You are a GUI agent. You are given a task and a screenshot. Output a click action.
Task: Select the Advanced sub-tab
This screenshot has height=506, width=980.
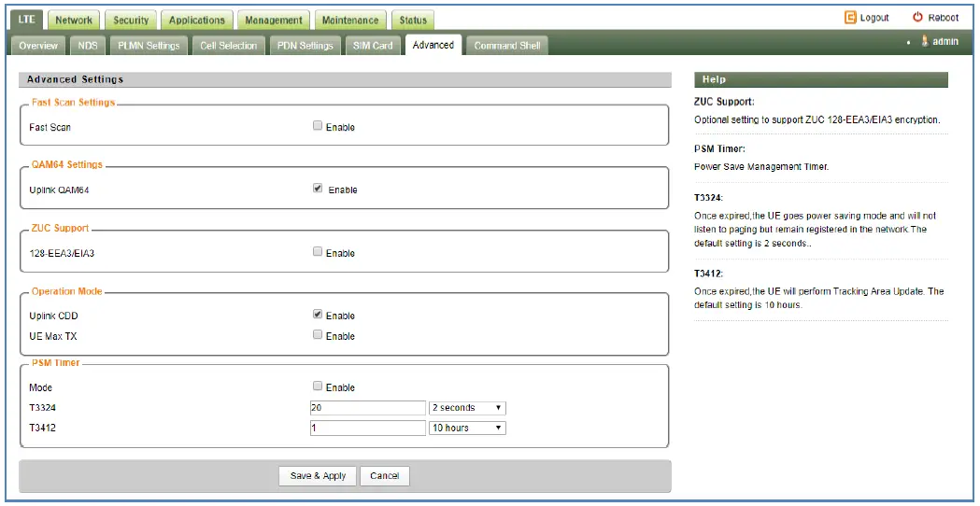pyautogui.click(x=433, y=45)
